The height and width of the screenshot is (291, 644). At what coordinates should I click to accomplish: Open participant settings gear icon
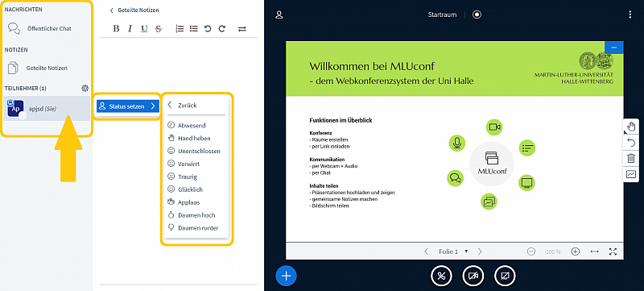[85, 88]
